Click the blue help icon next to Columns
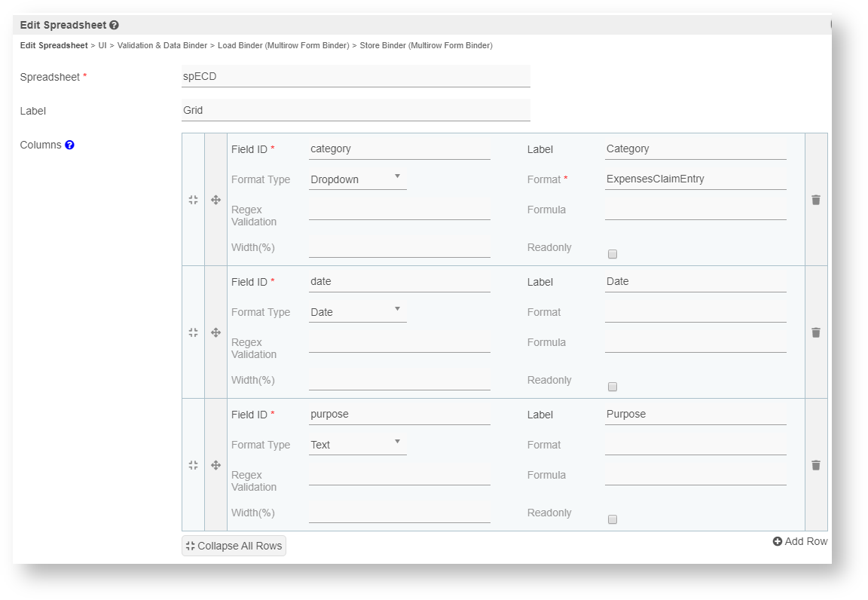This screenshot has width=868, height=600. pos(69,145)
